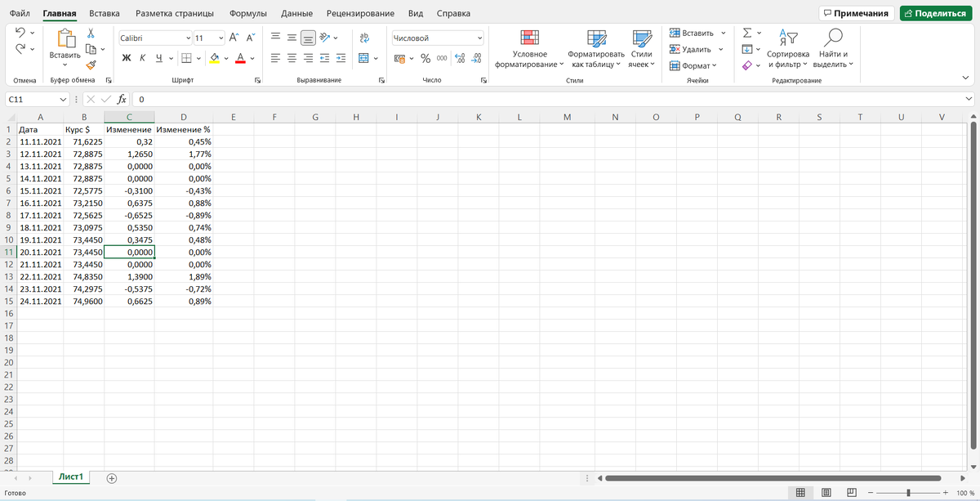Switch to Разметка страницы tab
980x501 pixels.
[x=175, y=14]
